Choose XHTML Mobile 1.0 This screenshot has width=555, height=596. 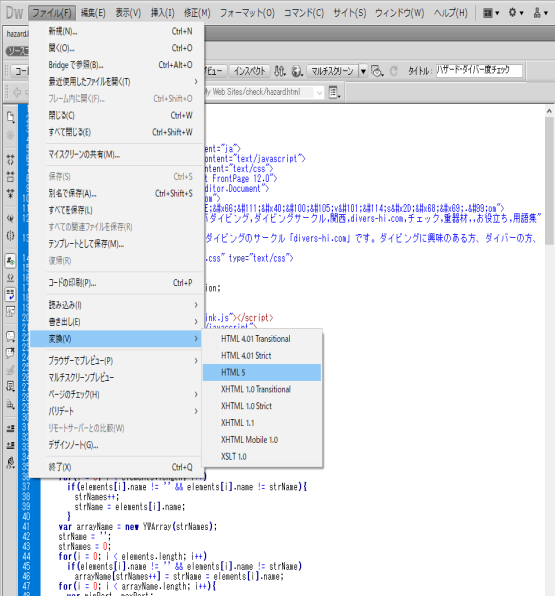(x=262, y=439)
